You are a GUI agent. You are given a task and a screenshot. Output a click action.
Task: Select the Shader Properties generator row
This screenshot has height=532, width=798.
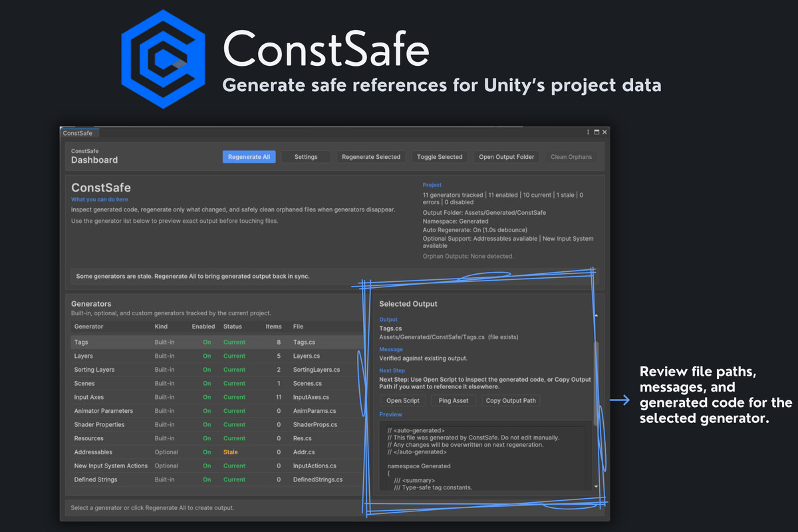pos(217,425)
